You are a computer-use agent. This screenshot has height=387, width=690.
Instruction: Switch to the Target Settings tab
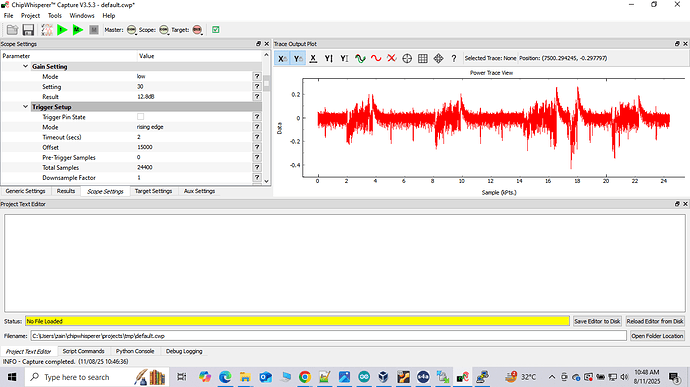[153, 191]
